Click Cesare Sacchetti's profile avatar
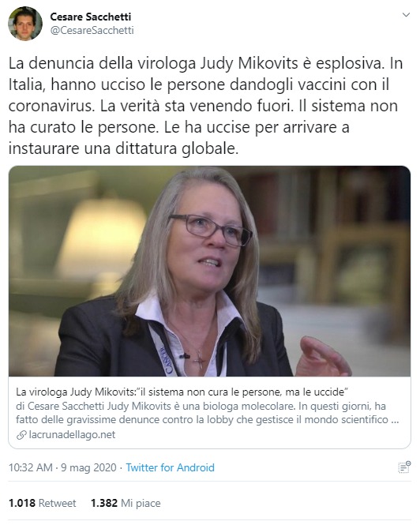Screen dimensions: 420x525 [25, 24]
